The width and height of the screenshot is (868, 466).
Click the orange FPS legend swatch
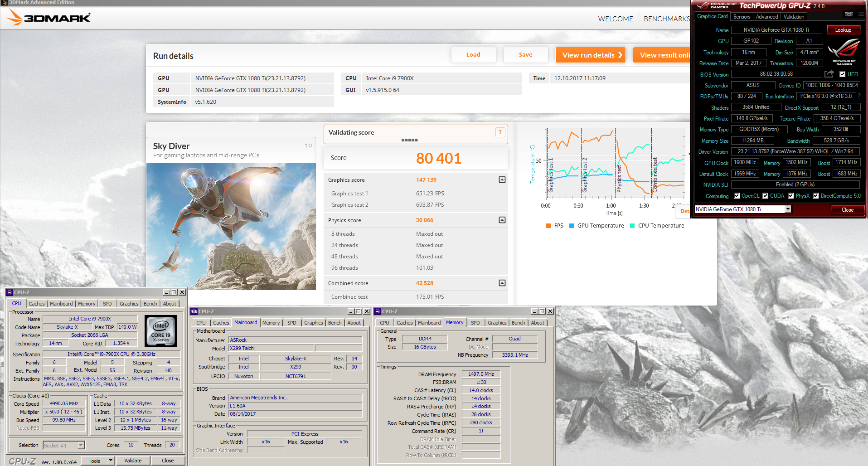[548, 226]
